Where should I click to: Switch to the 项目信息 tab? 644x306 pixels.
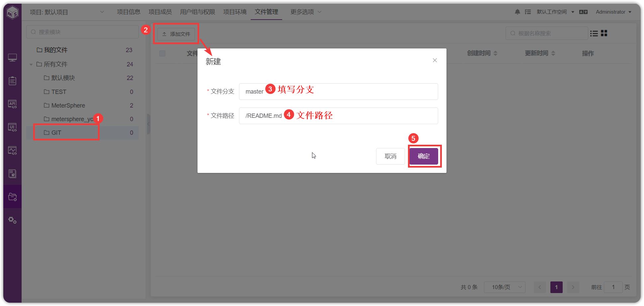(x=129, y=12)
